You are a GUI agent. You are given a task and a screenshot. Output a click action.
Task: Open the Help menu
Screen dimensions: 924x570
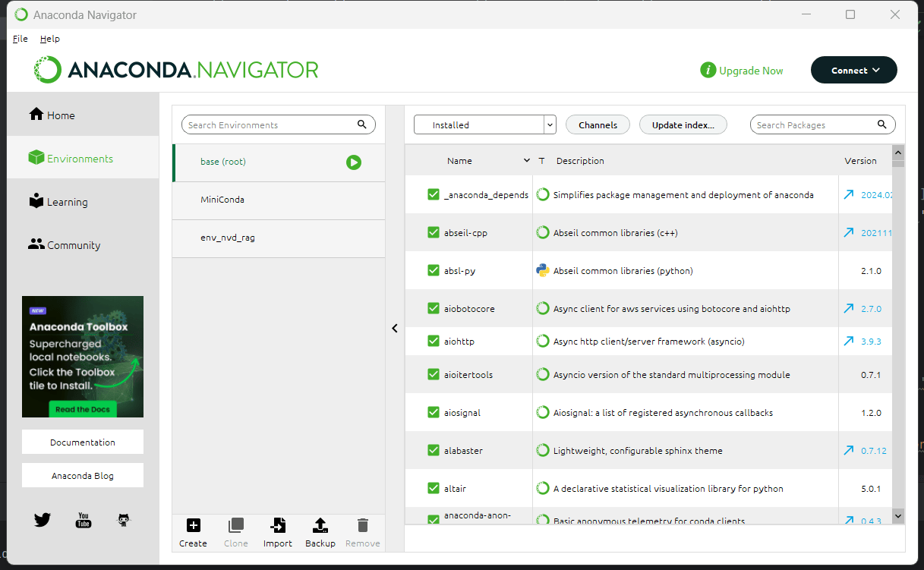[50, 39]
